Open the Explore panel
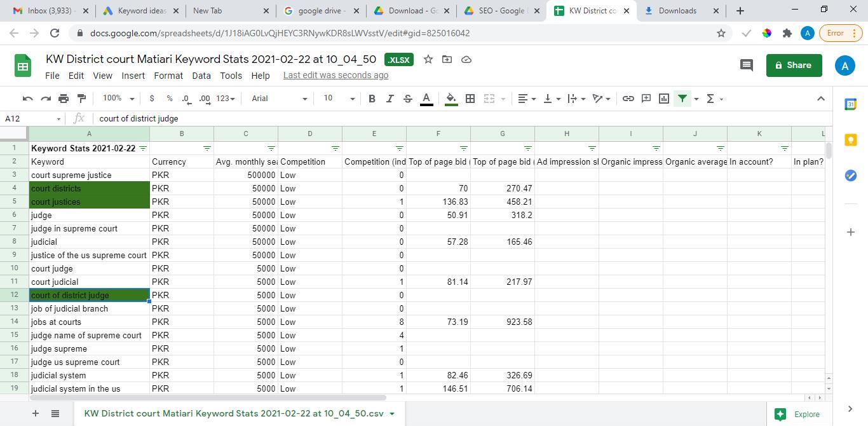This screenshot has width=868, height=426. (x=798, y=414)
